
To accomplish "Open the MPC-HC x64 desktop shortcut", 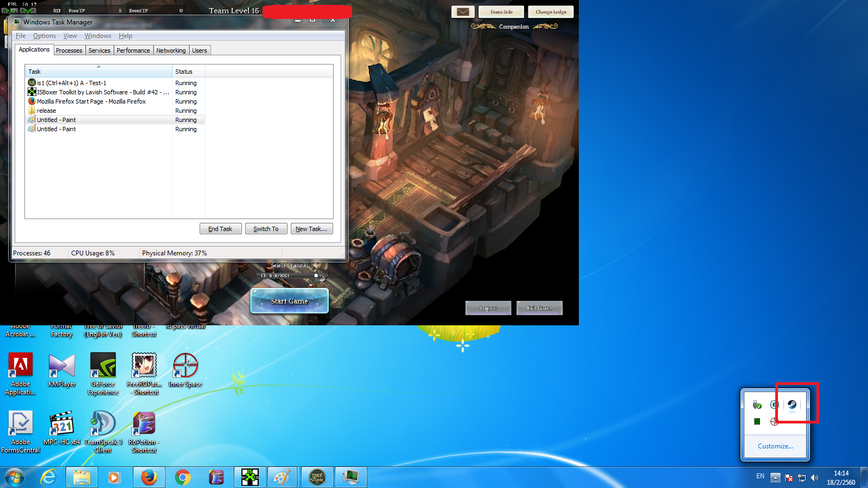I will (x=62, y=428).
